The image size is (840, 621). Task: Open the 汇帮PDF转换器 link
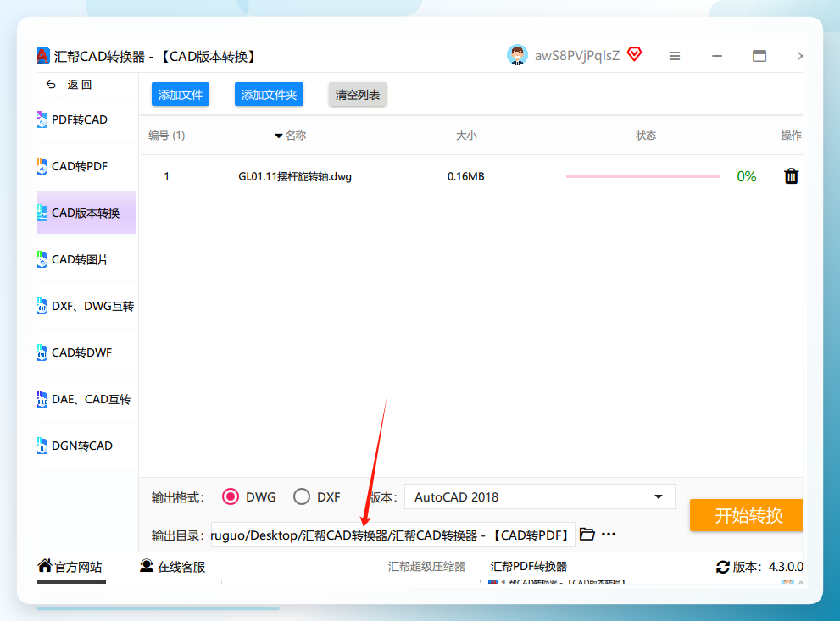point(529,567)
